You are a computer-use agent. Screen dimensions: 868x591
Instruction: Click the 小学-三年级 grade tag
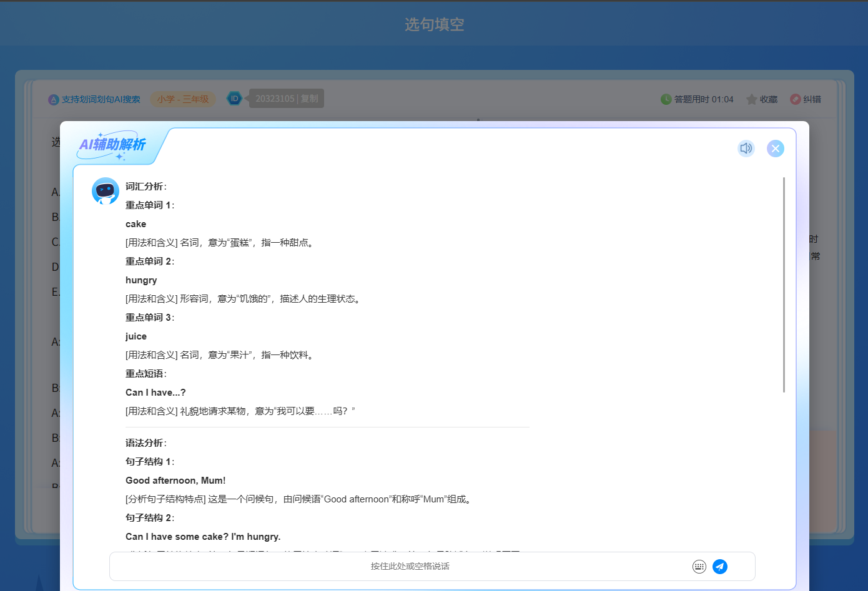coord(183,99)
